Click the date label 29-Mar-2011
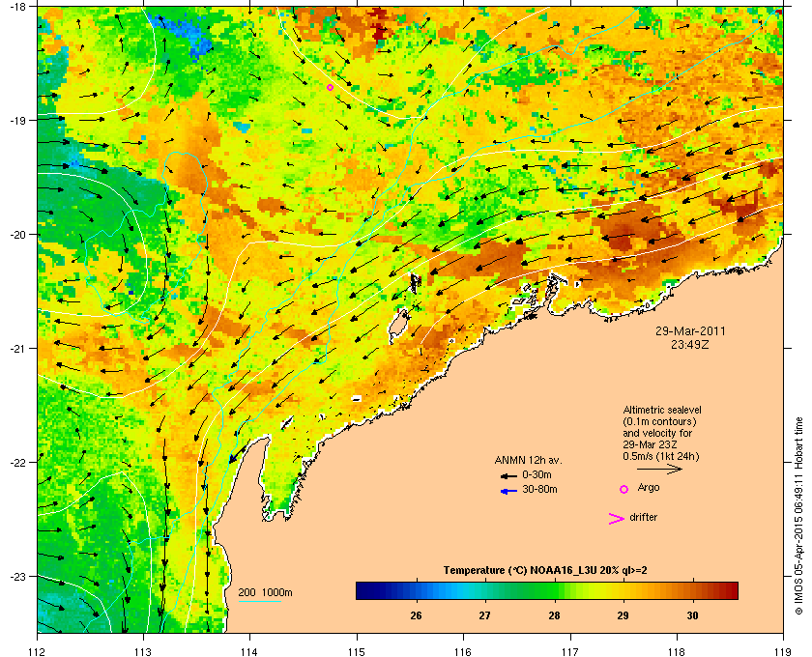The height and width of the screenshot is (657, 812). click(x=690, y=330)
